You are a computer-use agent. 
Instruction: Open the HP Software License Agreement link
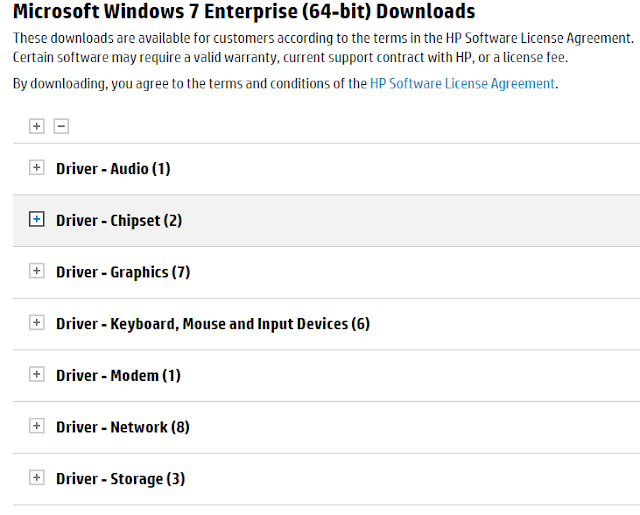coord(462,84)
